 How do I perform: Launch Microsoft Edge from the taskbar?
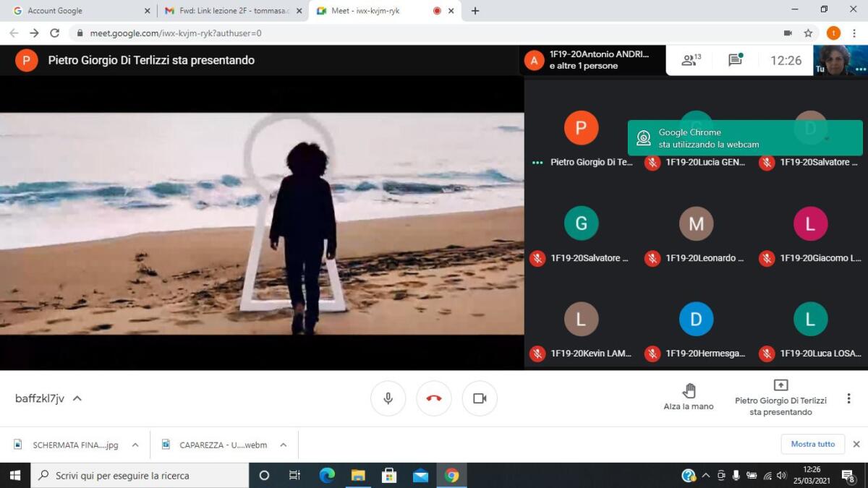point(327,475)
